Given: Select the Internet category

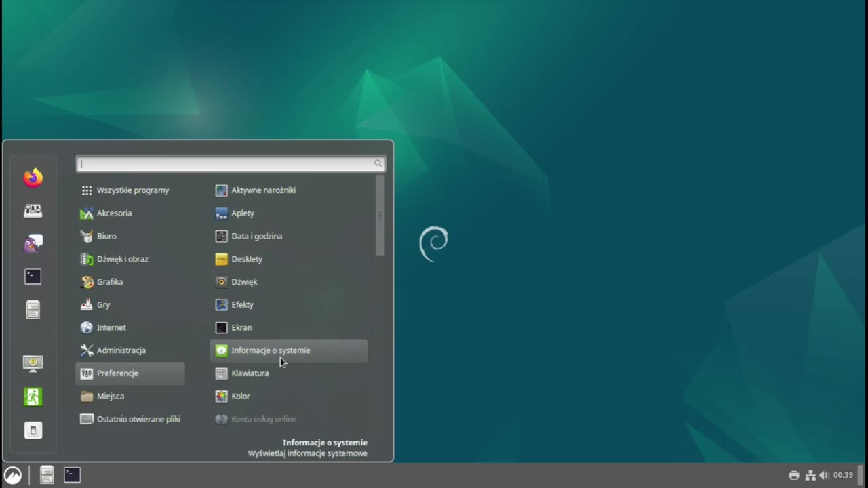Looking at the screenshot, I should click(130, 328).
